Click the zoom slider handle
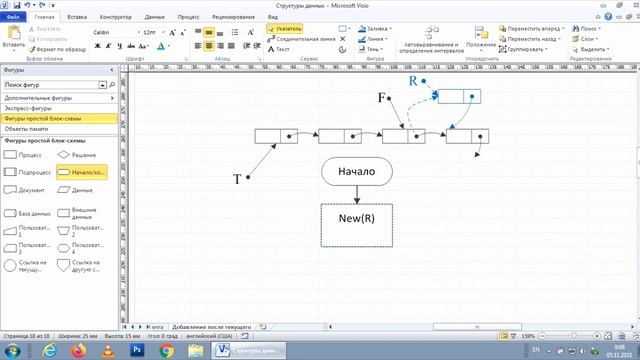The height and width of the screenshot is (360, 640). (x=574, y=336)
